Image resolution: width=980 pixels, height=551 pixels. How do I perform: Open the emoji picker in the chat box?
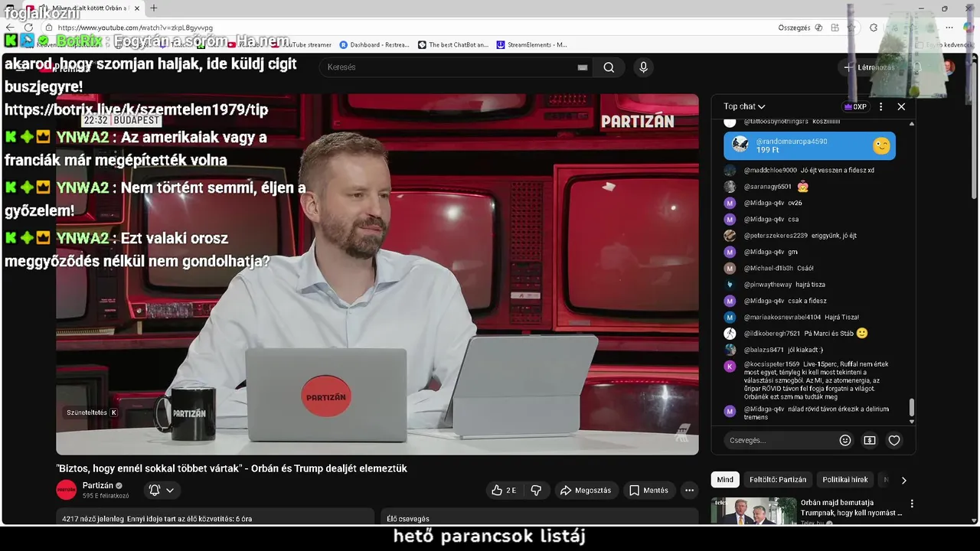point(845,440)
